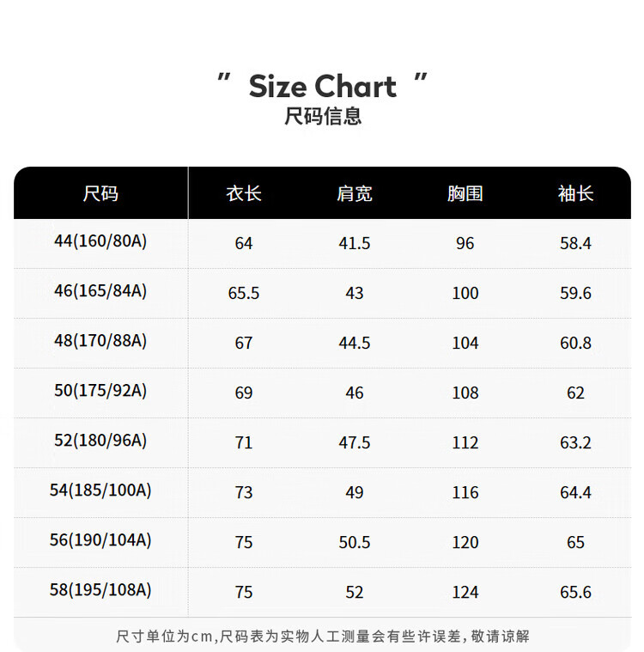The width and height of the screenshot is (644, 652).
Task: Click the sleeve length value 63.2
Action: [x=575, y=442]
